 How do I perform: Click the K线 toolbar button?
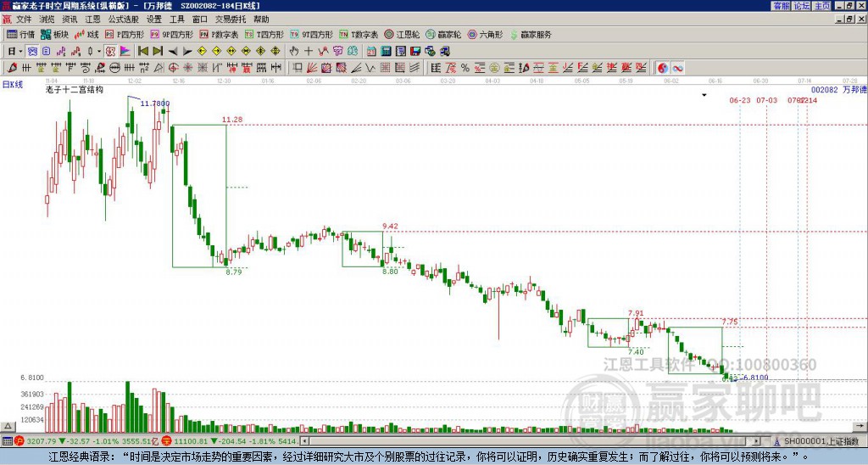86,34
